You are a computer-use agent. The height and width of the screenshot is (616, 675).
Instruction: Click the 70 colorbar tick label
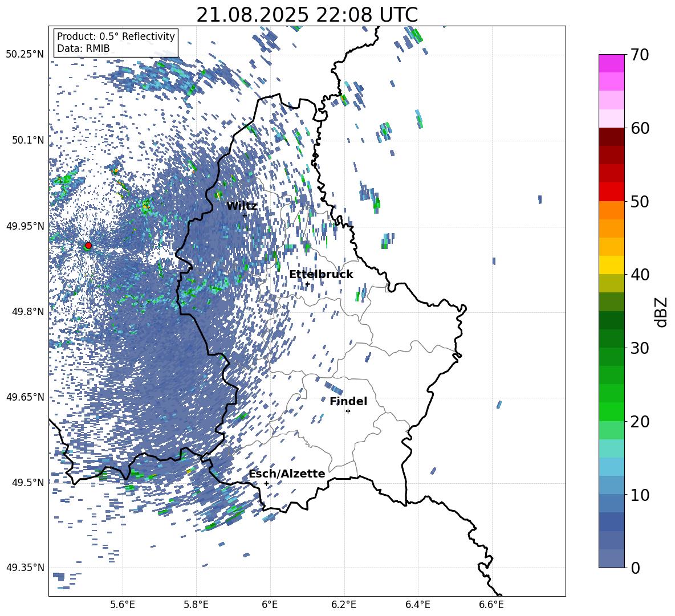click(x=640, y=55)
